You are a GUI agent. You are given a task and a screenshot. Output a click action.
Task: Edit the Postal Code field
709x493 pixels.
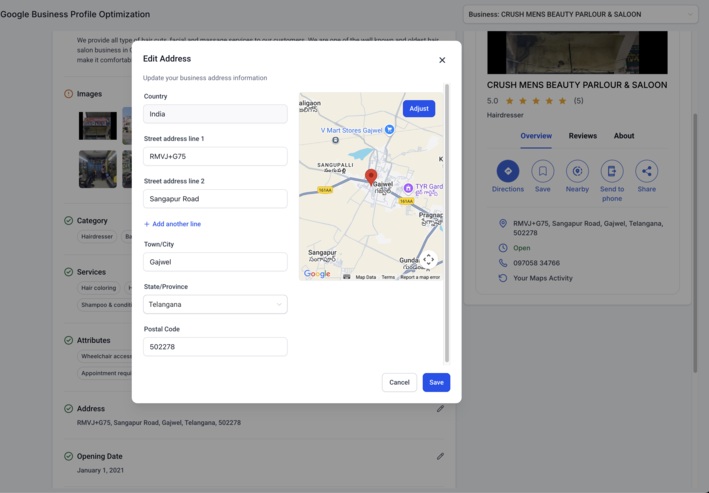(215, 347)
